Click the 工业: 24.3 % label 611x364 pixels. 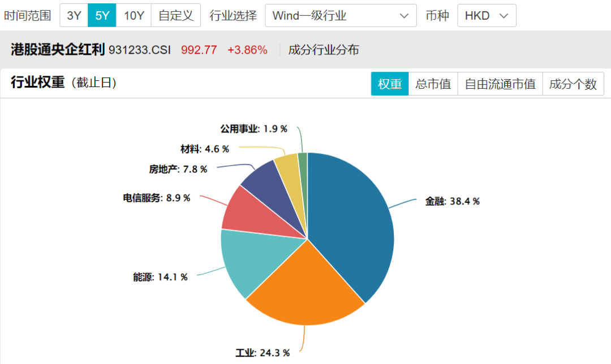click(x=263, y=353)
